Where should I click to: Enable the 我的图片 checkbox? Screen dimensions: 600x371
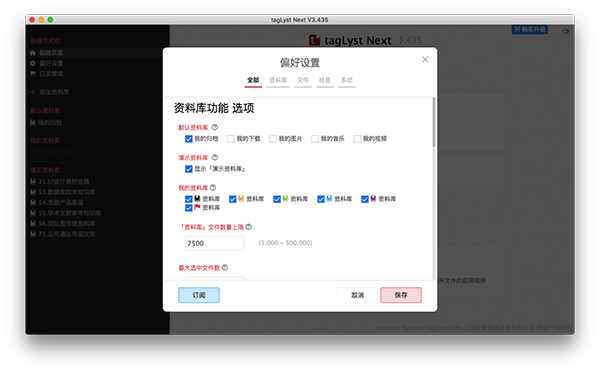[x=273, y=138]
